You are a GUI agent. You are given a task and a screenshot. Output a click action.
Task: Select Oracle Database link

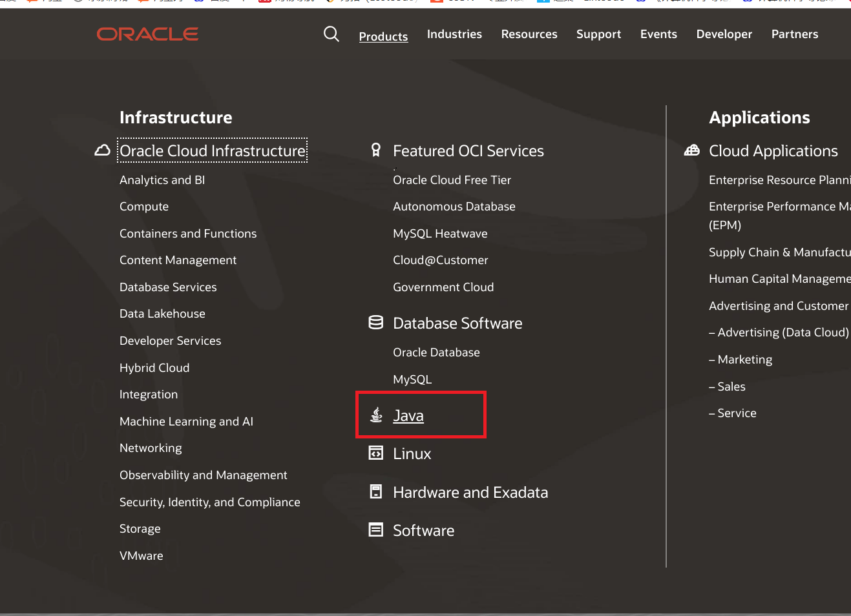(436, 353)
